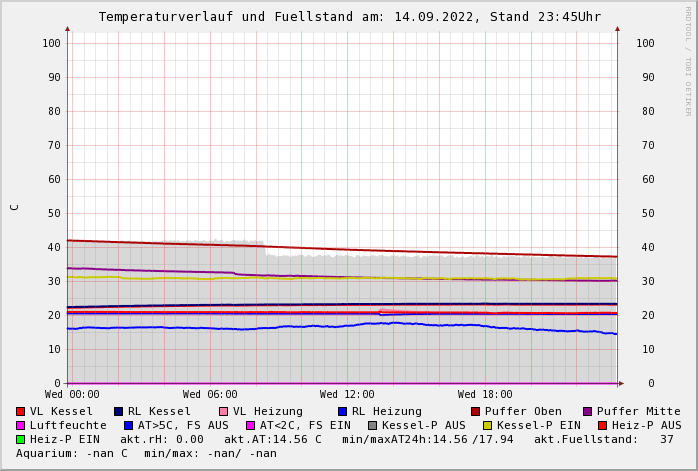Click the RRDTOOL / TOBI OETIKER watermark

tap(688, 60)
